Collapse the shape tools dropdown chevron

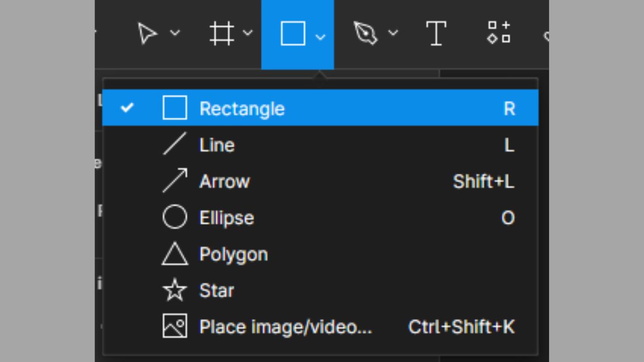coord(320,36)
